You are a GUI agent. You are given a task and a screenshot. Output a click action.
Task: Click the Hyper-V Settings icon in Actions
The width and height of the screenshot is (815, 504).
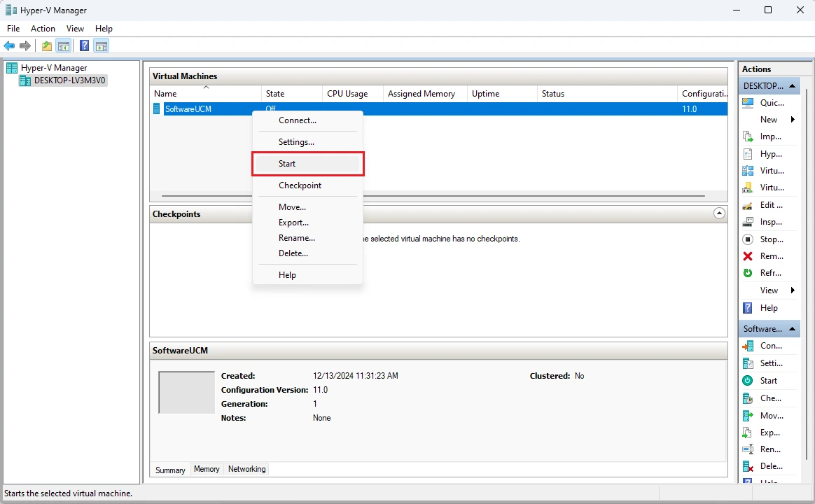(x=747, y=154)
